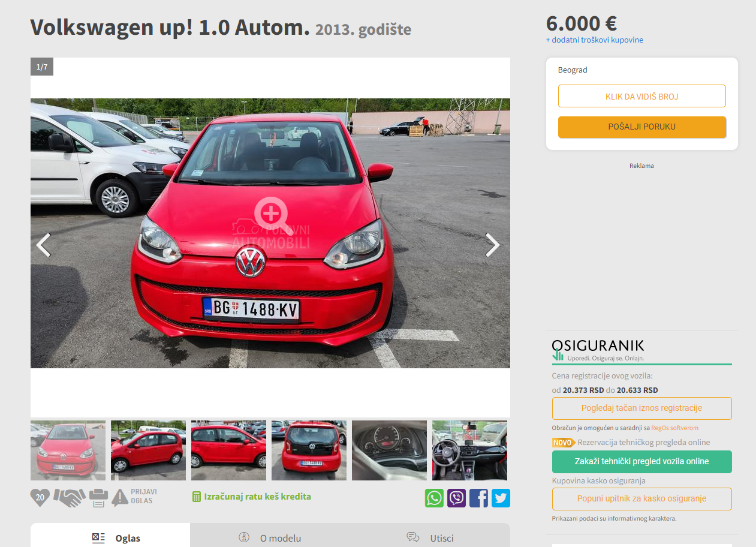
Task: Open the Utisci tab
Action: click(x=430, y=537)
